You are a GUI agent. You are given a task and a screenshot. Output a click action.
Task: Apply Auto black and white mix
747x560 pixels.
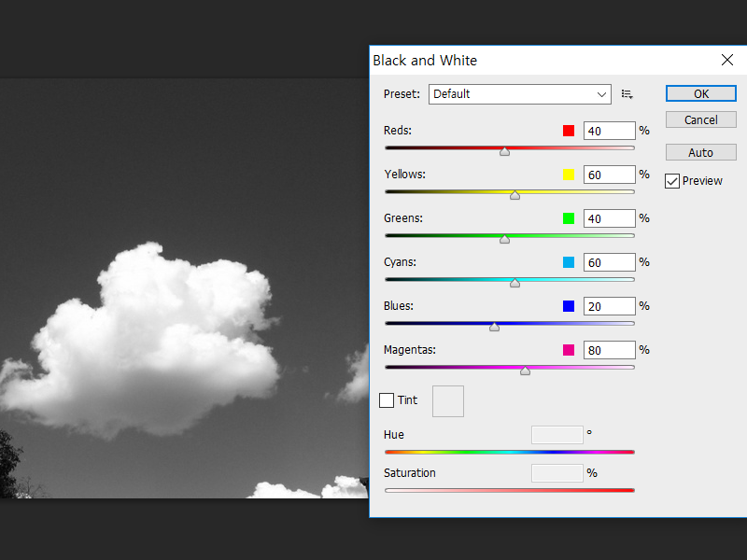point(701,153)
